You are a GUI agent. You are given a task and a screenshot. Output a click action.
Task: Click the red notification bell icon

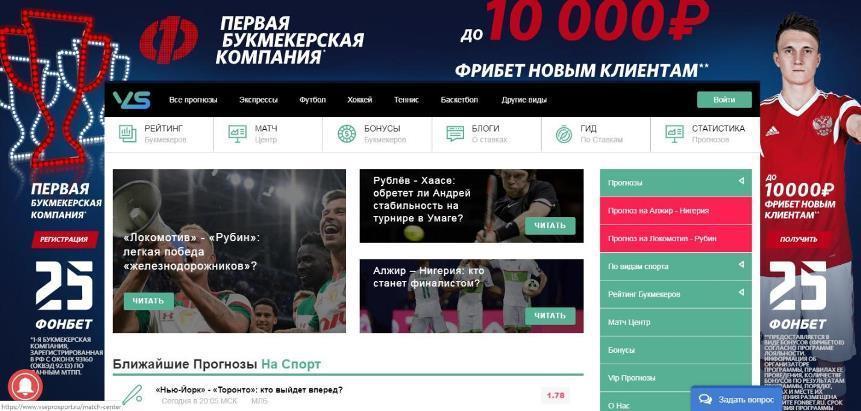[25, 387]
